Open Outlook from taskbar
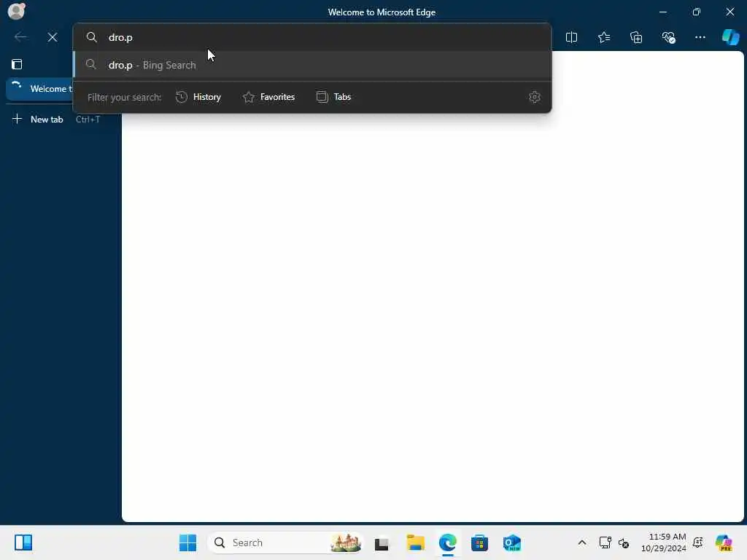This screenshot has width=747, height=560. tap(512, 542)
